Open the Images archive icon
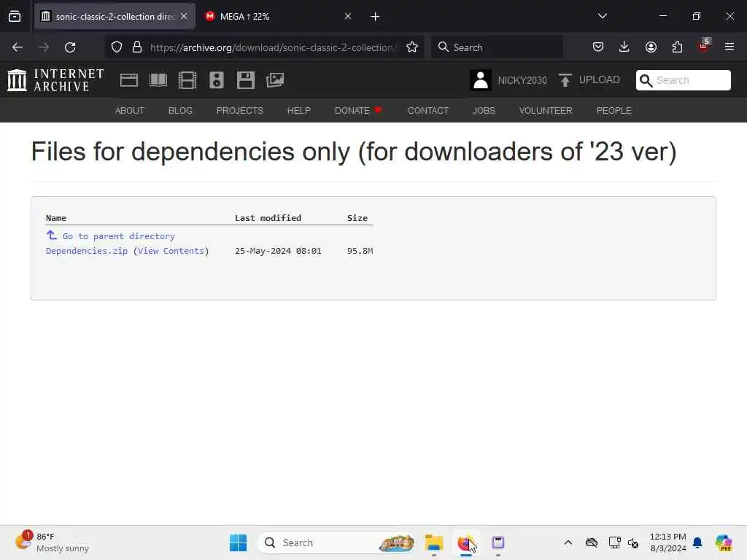The width and height of the screenshot is (747, 560). point(275,80)
